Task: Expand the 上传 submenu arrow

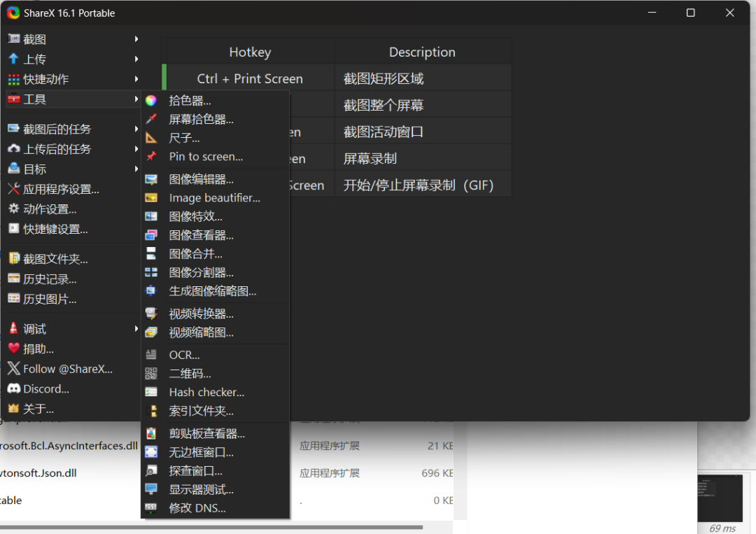Action: pos(136,59)
